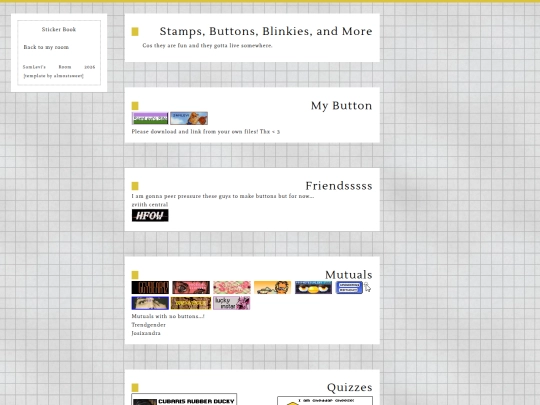Select the 'Stamps, Buttons, Blinkies, and More' heading

[266, 31]
